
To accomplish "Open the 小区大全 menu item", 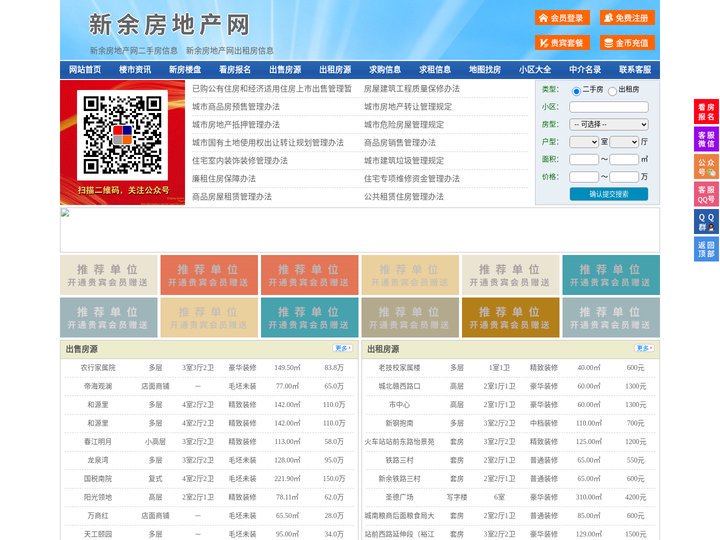I will [535, 70].
